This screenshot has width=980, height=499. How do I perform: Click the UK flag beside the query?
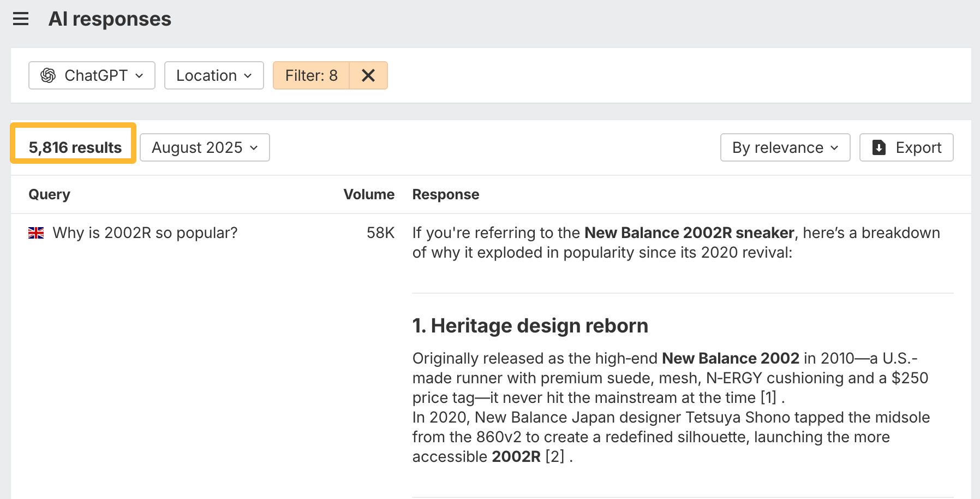click(36, 233)
